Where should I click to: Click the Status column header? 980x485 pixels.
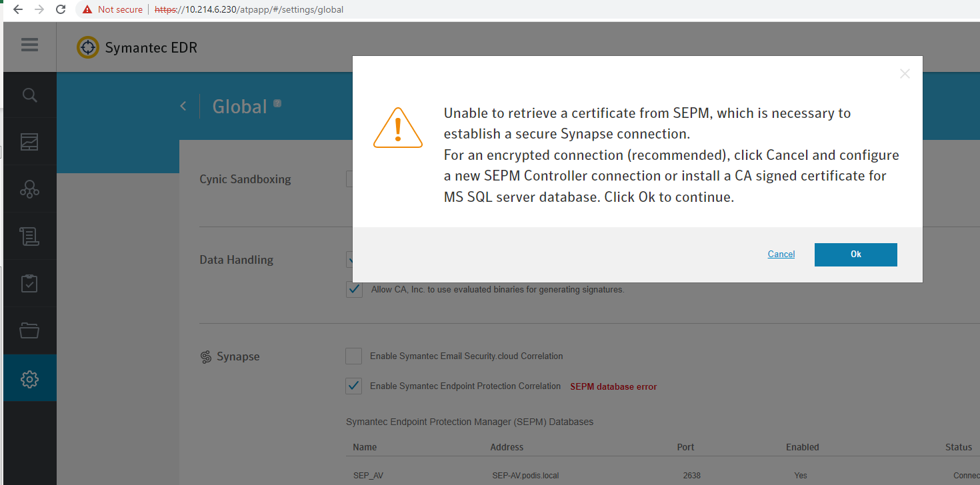959,447
